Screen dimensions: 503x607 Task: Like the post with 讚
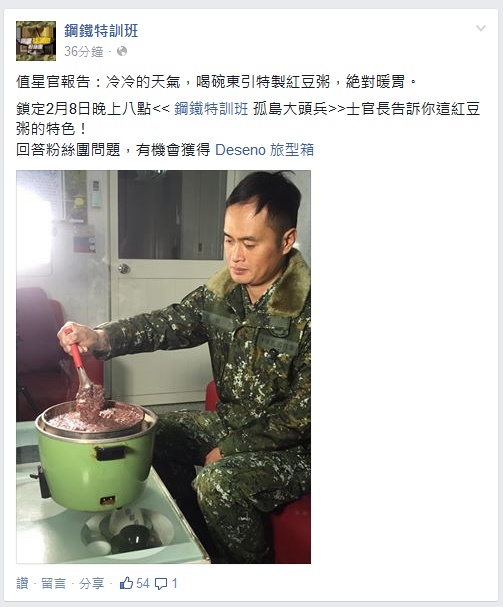pyautogui.click(x=22, y=583)
